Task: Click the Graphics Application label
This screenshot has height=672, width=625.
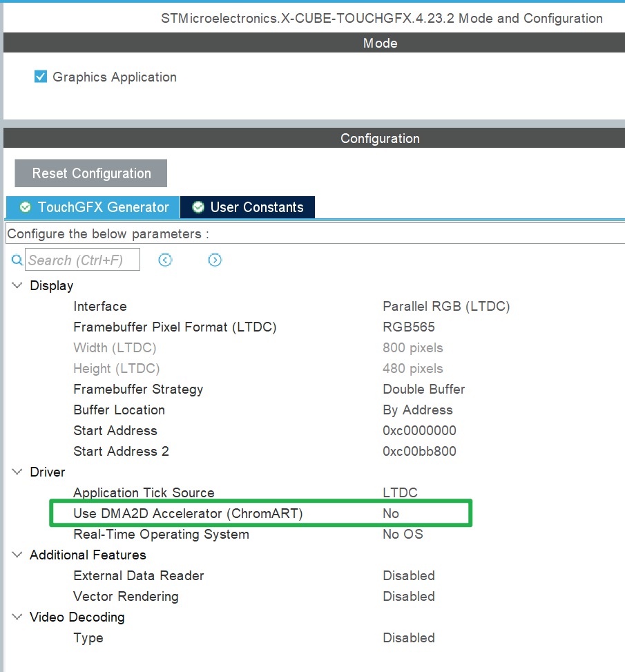Action: coord(115,77)
